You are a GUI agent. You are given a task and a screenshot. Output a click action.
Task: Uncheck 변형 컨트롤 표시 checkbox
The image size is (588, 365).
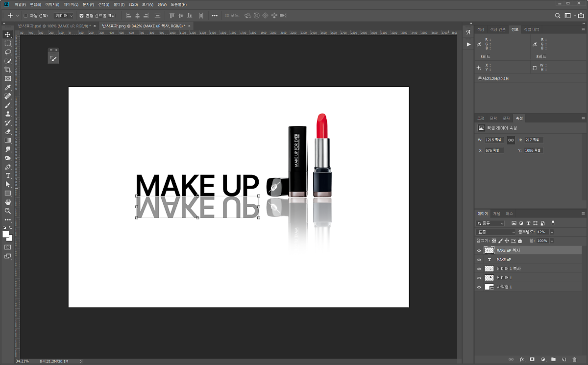tap(81, 16)
